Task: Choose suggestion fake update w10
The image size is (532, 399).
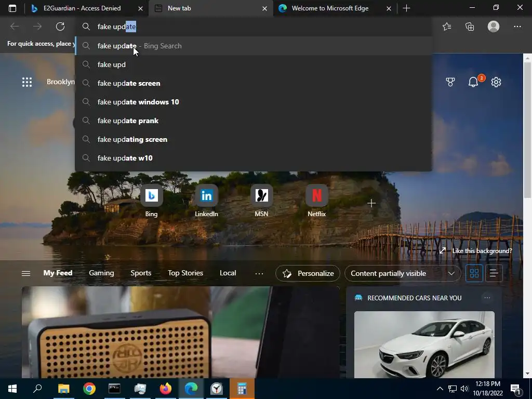Action: click(x=254, y=158)
